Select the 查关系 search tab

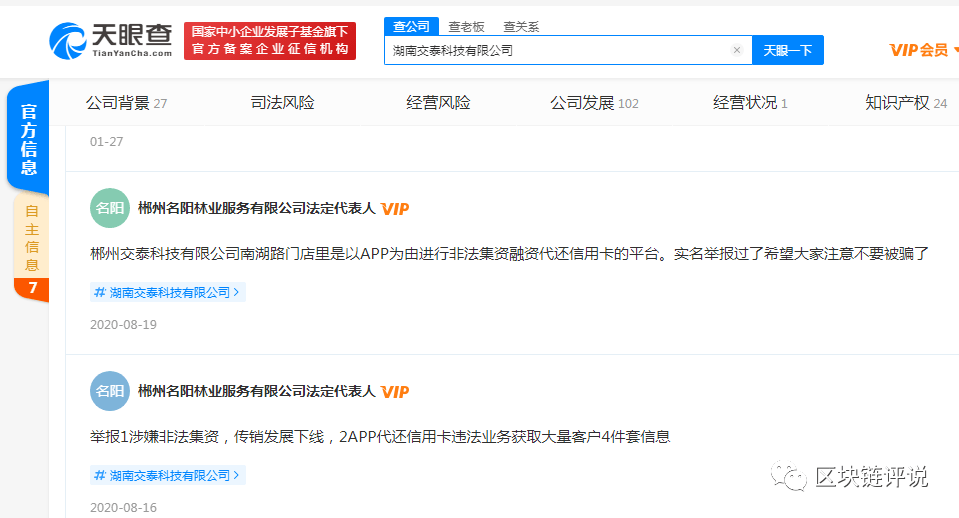pyautogui.click(x=521, y=26)
